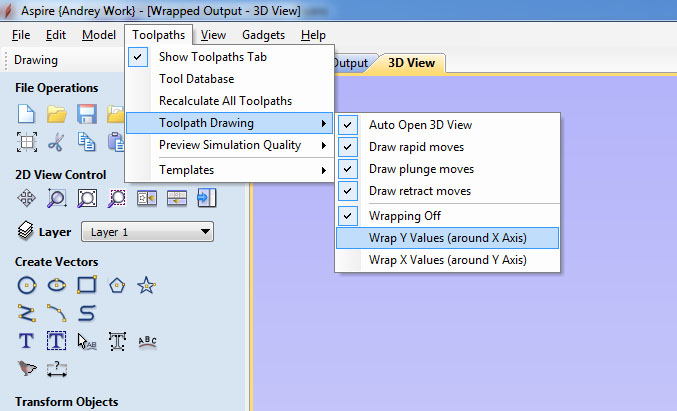
Task: Select Wrap Y Values (around X Axis)
Action: pos(447,238)
